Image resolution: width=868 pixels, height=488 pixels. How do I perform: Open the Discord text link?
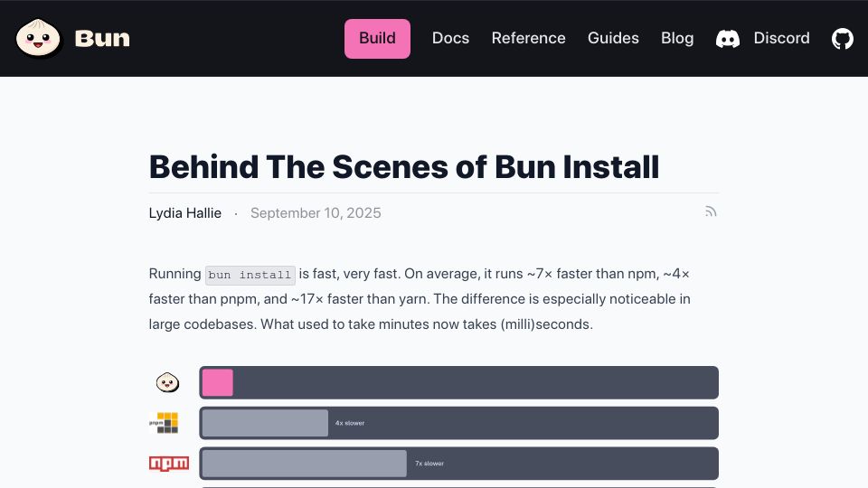(781, 38)
